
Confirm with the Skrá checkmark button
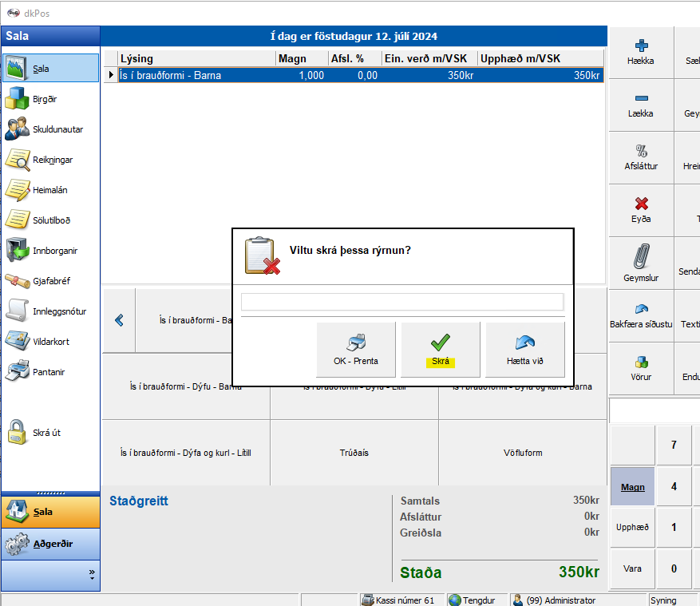point(440,350)
